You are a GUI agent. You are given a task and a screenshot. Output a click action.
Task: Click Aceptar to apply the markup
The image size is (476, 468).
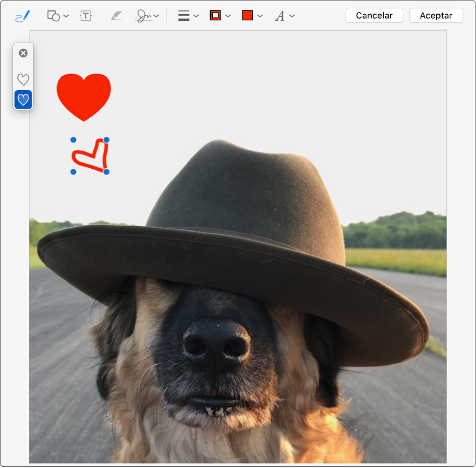pos(436,15)
